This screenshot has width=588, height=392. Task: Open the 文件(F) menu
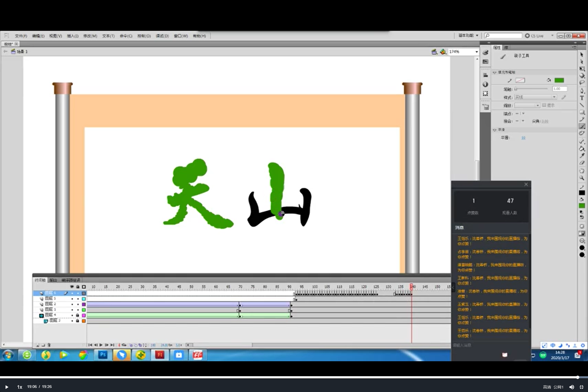[21, 36]
